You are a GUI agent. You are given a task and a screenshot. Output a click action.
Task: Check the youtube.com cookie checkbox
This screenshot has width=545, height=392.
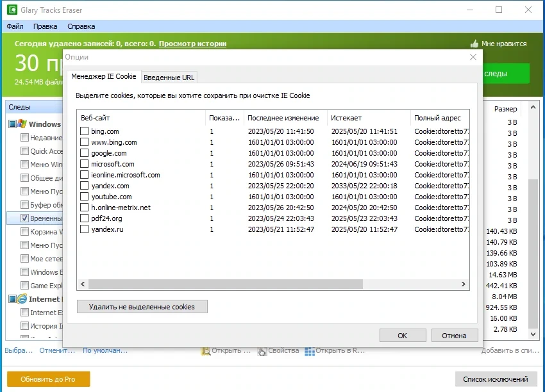[84, 197]
